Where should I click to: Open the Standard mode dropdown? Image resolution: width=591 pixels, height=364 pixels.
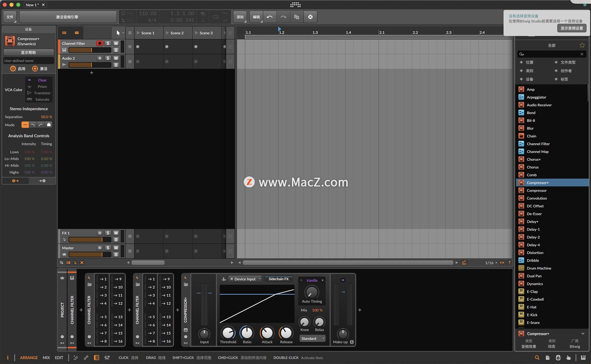click(312, 338)
